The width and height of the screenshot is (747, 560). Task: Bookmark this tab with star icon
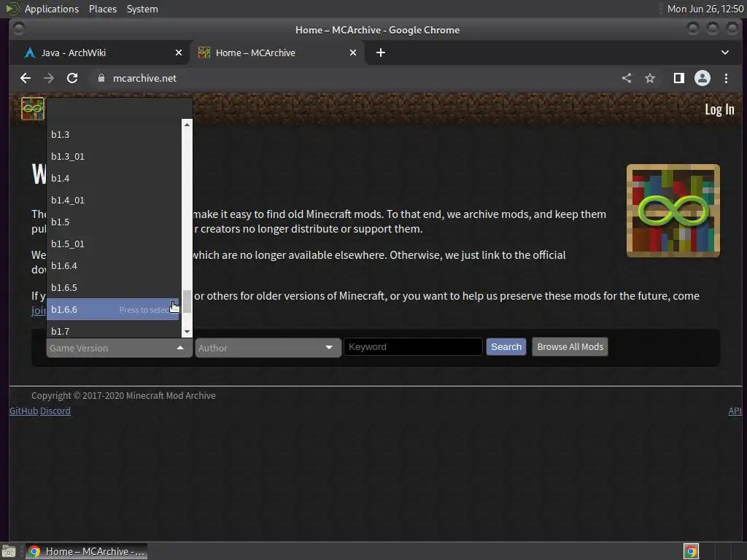click(x=650, y=78)
